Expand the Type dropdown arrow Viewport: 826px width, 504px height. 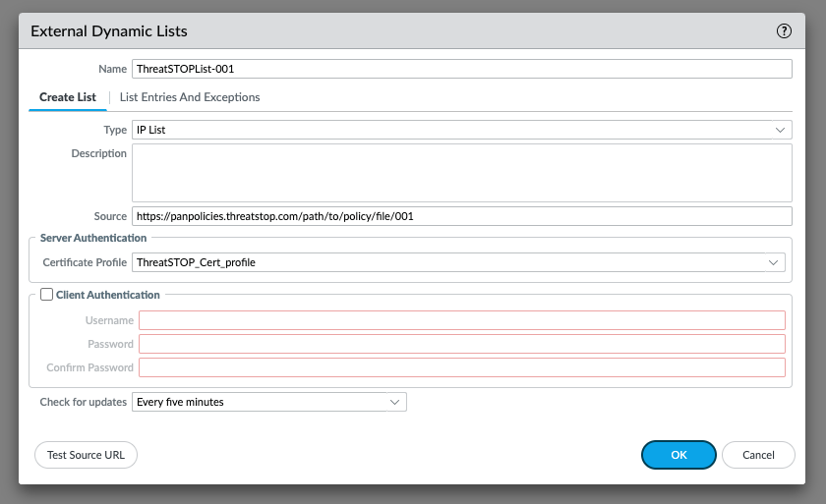point(780,130)
